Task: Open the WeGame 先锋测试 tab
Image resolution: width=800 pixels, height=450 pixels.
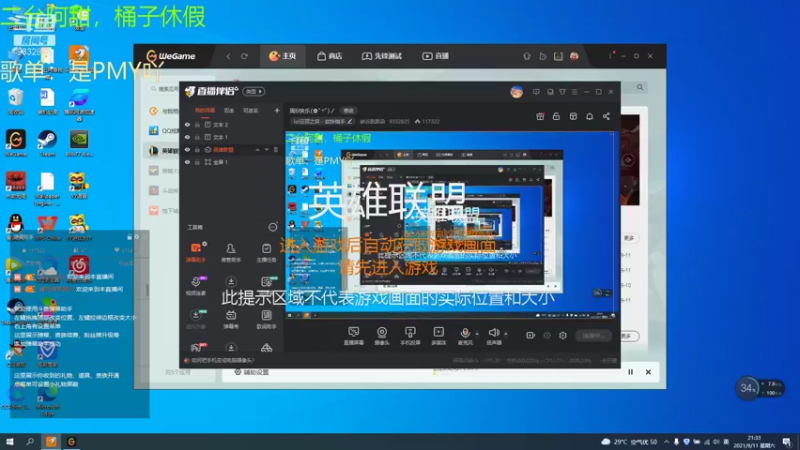Action: tap(382, 56)
